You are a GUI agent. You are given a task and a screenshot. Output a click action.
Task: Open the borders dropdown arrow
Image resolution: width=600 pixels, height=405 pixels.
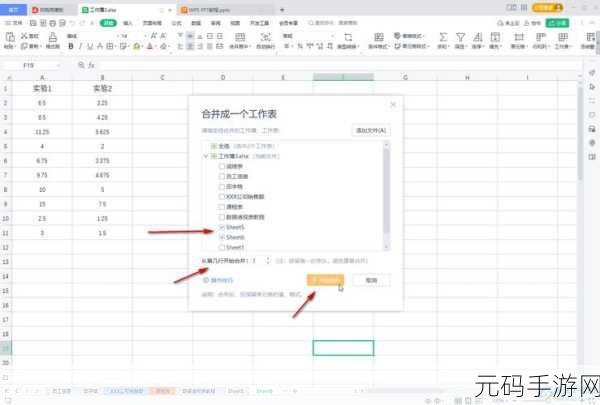(x=115, y=46)
